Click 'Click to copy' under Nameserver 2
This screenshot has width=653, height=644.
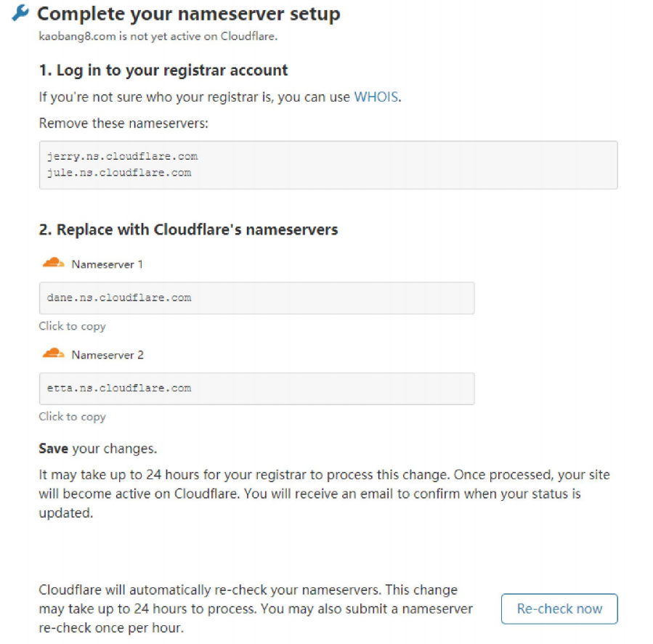coord(72,417)
